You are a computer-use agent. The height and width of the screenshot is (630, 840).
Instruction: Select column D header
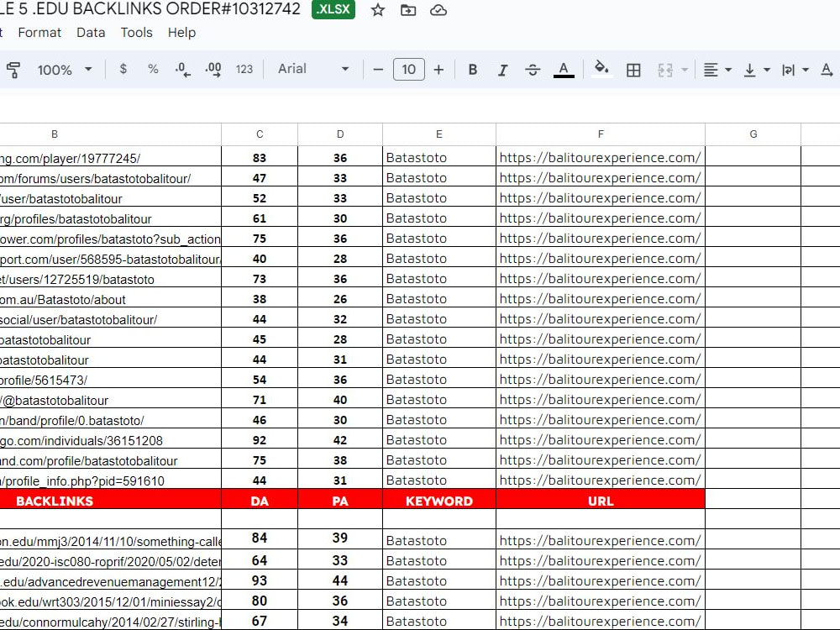[x=340, y=134]
